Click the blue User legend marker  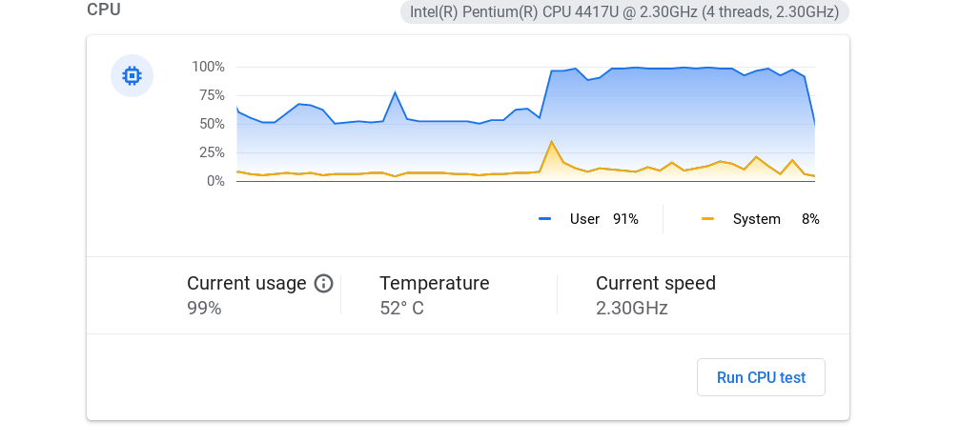545,219
